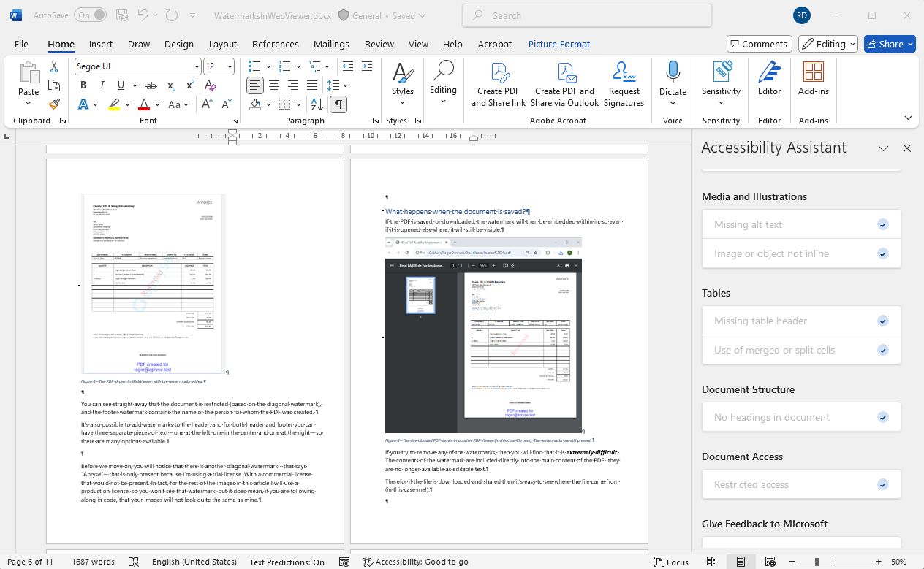Image resolution: width=924 pixels, height=569 pixels.
Task: Open the font name dropdown
Action: click(x=197, y=66)
